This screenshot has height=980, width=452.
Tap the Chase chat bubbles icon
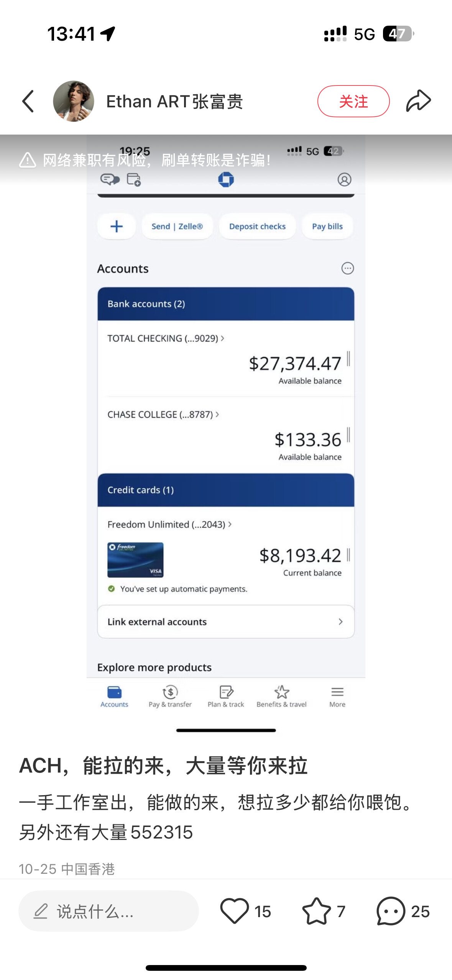click(110, 179)
